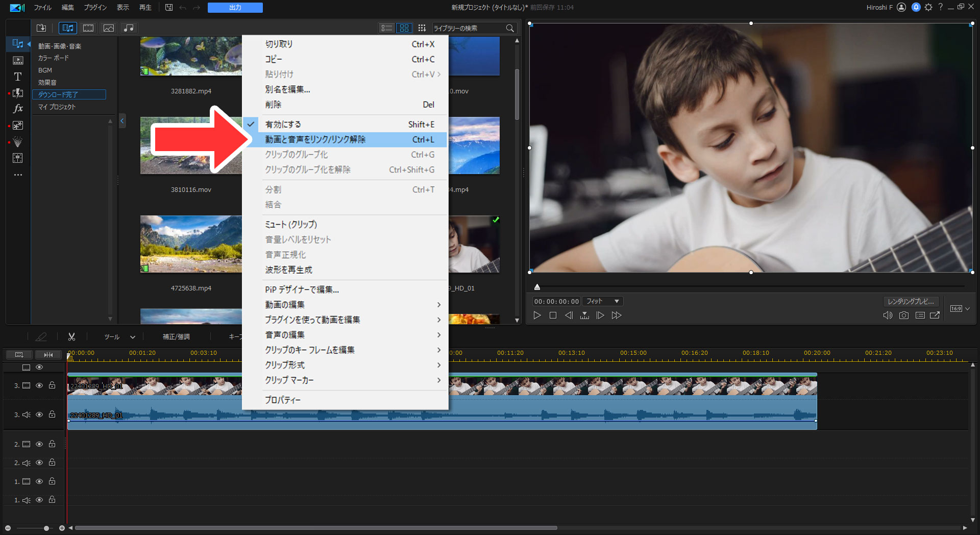This screenshot has height=535, width=980.
Task: Select the 4725638.mp4 thumbnail
Action: [191, 244]
